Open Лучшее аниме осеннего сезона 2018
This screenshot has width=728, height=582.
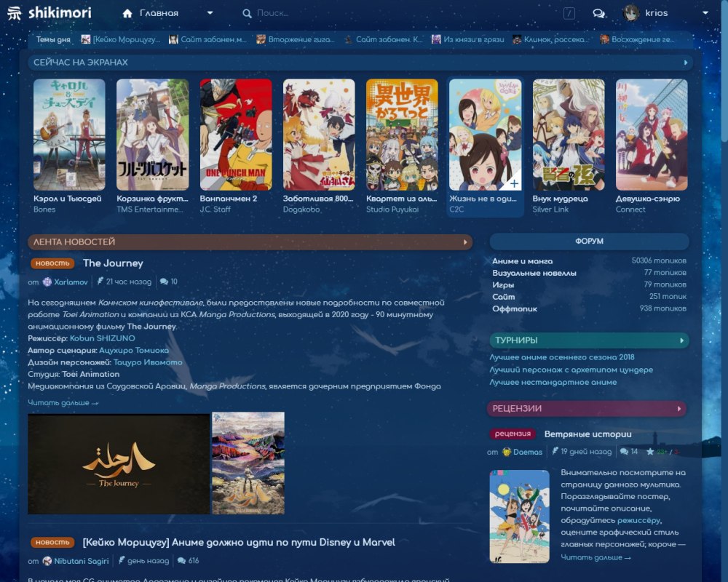(x=562, y=357)
